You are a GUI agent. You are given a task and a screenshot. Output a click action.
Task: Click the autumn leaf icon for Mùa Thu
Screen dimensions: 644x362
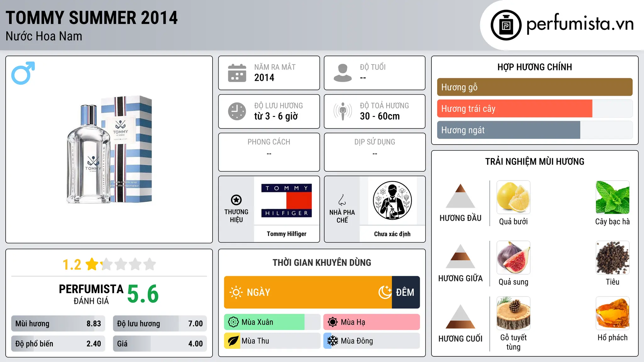(x=233, y=341)
